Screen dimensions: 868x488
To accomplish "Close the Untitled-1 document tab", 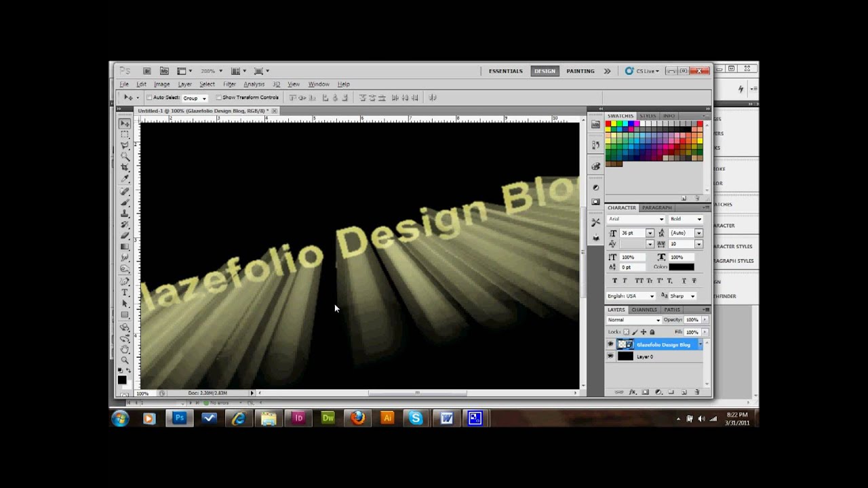I will tap(275, 110).
